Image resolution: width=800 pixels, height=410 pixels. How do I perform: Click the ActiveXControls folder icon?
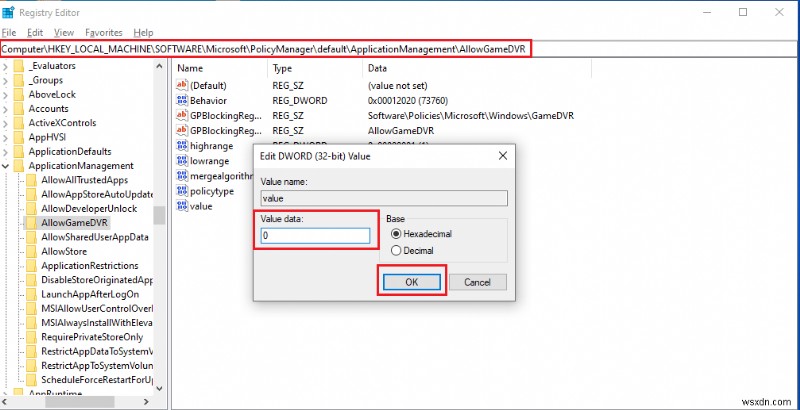19,123
